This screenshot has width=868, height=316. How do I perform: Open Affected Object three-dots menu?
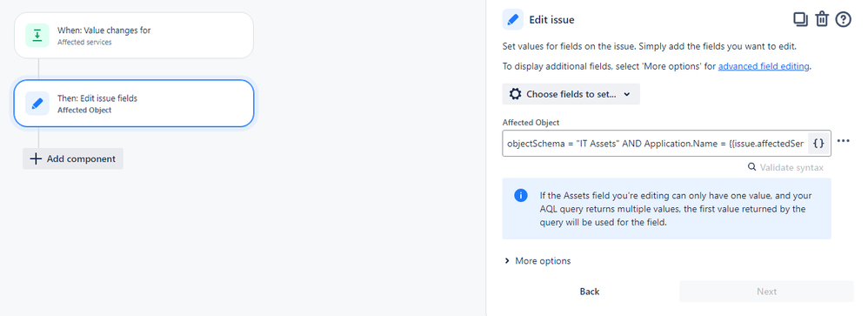coord(843,141)
